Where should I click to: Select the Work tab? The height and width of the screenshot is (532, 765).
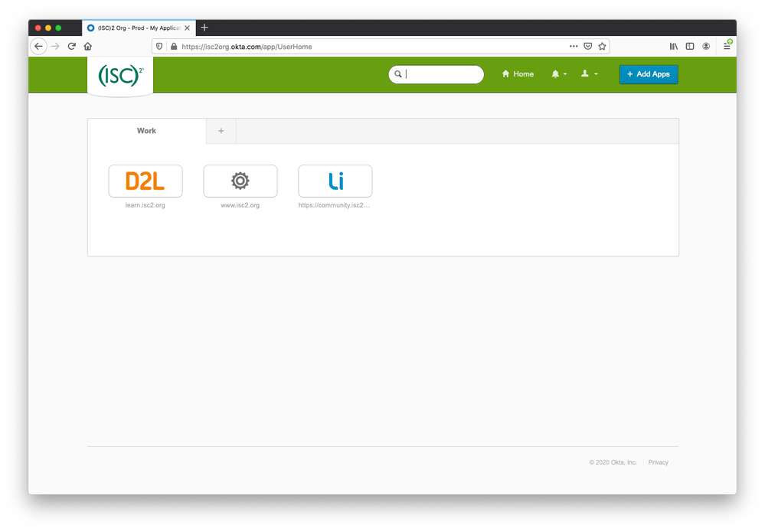147,131
